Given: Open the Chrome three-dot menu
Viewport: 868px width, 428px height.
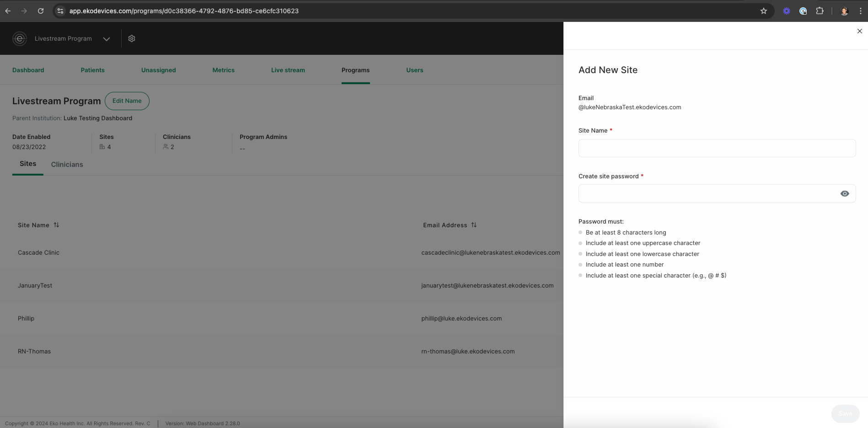Looking at the screenshot, I should (860, 11).
